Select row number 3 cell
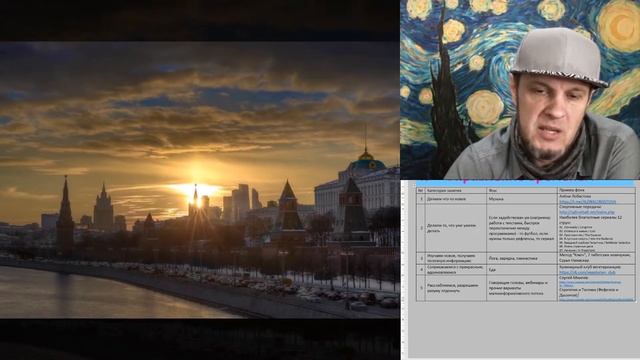The image size is (640, 360). point(421,258)
